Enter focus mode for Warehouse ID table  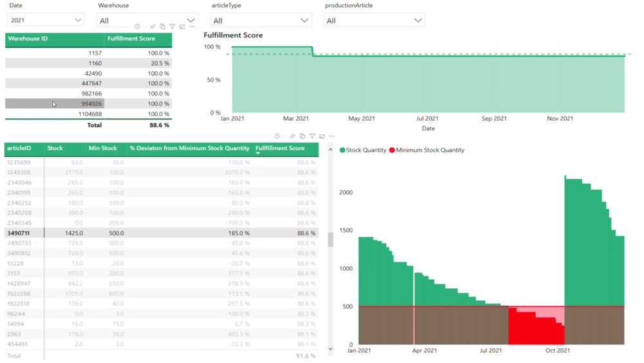(182, 26)
